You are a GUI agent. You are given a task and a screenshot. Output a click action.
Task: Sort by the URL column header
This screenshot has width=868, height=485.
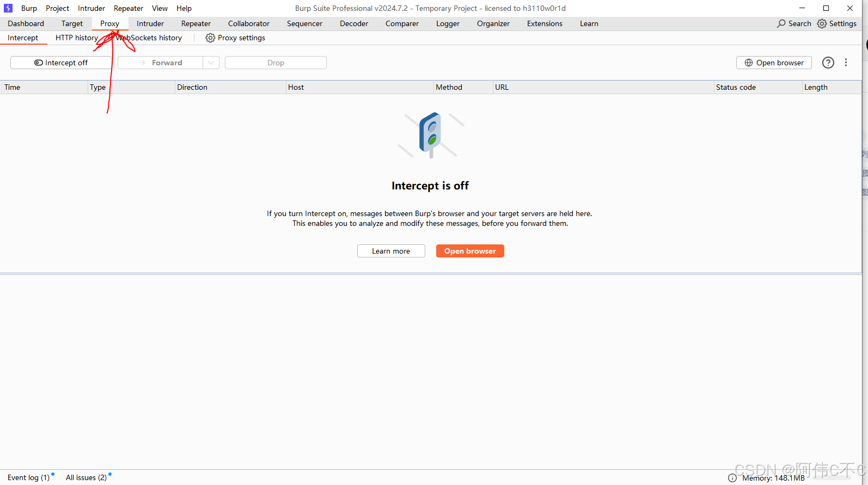(603, 87)
